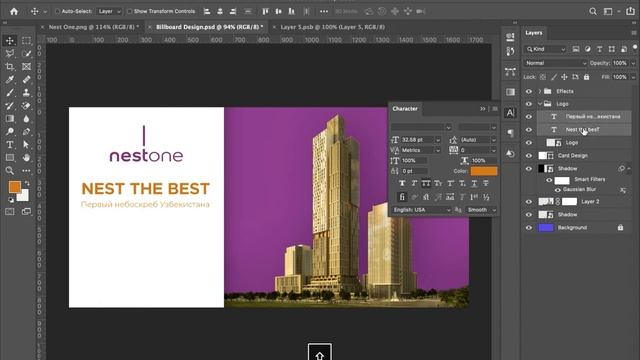The width and height of the screenshot is (640, 360).
Task: Open the Character panel flyout menu
Action: point(495,109)
